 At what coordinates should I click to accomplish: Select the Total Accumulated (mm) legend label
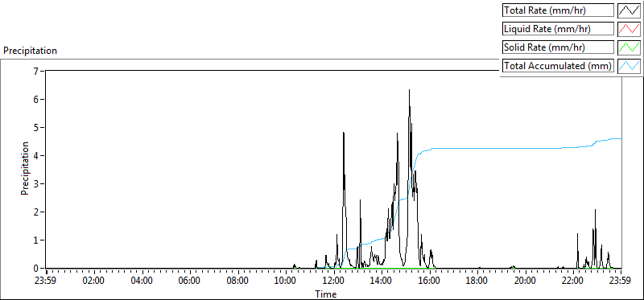pyautogui.click(x=558, y=66)
